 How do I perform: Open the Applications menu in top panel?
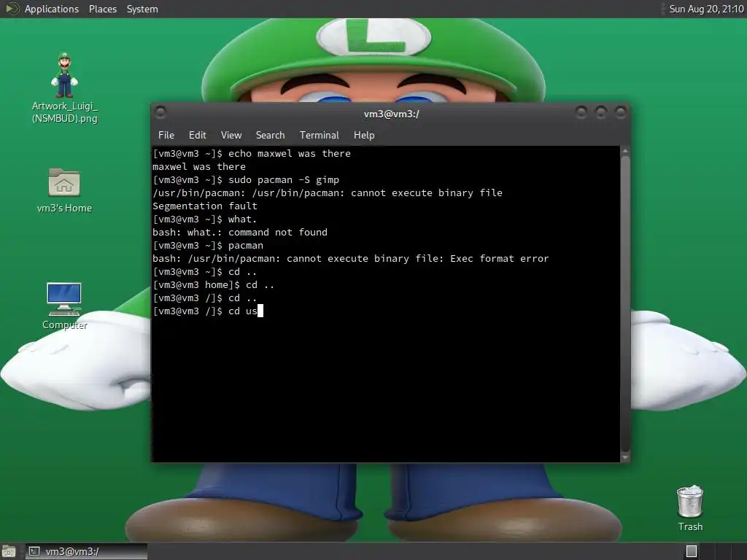coord(52,9)
